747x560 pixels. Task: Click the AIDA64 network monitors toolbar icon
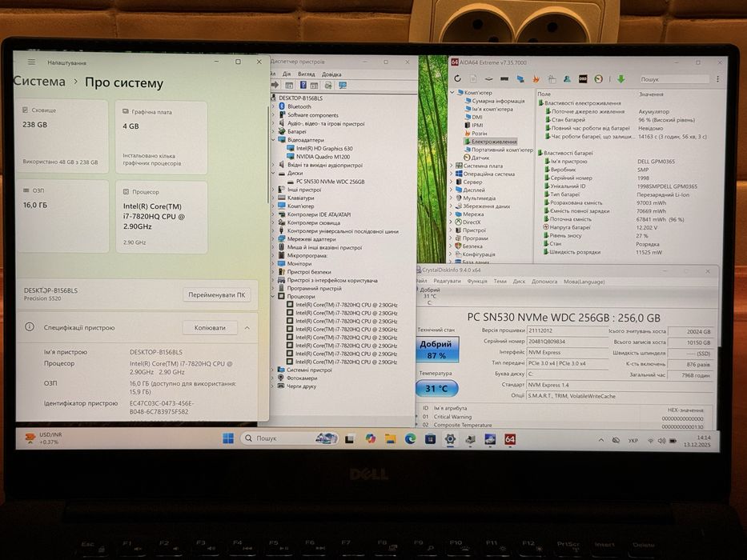[x=520, y=79]
